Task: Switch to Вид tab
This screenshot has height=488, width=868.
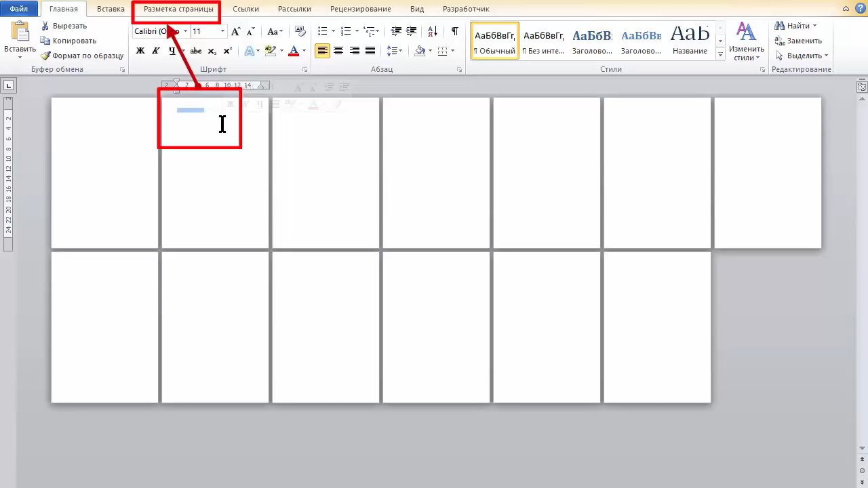Action: (417, 9)
